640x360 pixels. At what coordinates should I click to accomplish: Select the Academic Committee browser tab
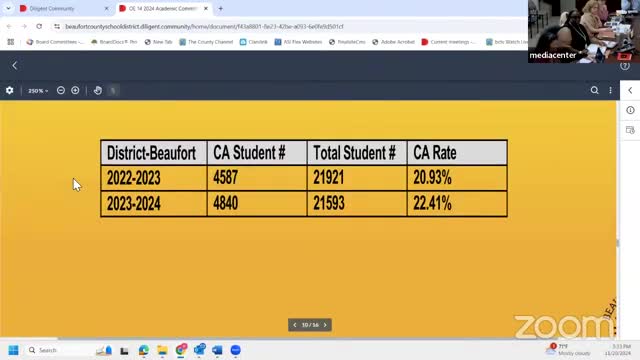pos(163,8)
